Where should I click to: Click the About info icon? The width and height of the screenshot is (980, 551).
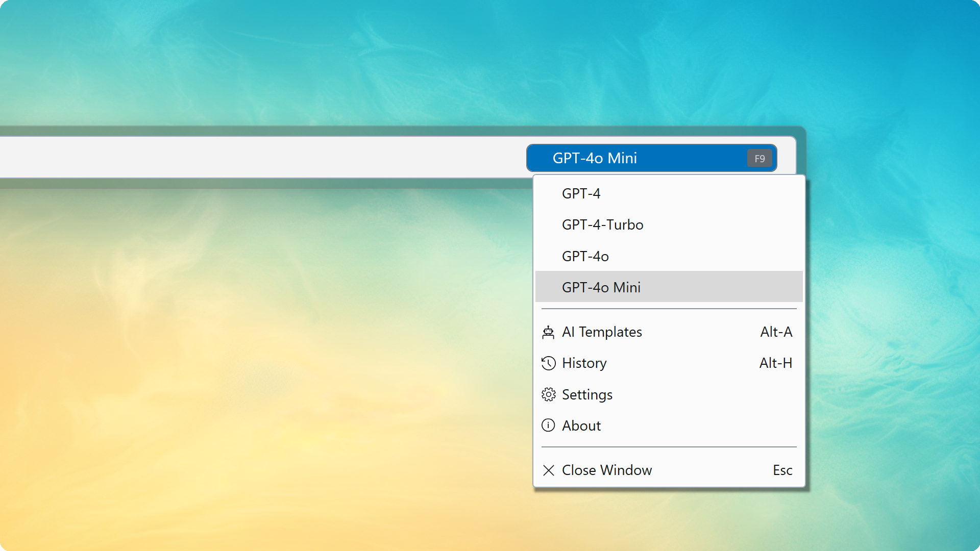pyautogui.click(x=548, y=425)
